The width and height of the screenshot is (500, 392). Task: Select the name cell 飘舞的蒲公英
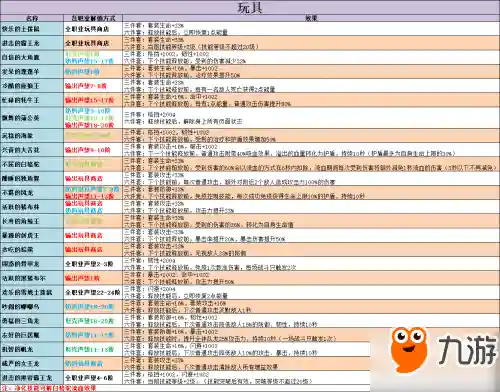tap(32, 118)
